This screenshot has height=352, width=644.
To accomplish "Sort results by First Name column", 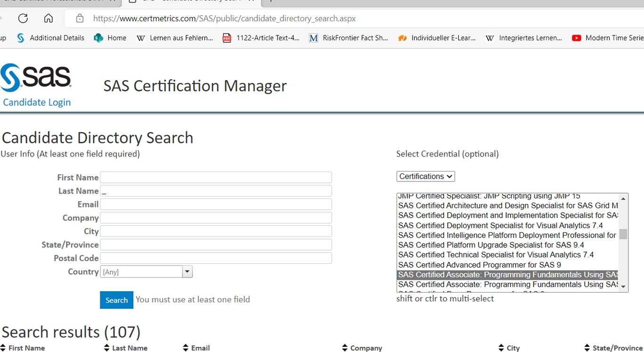I will (26, 348).
